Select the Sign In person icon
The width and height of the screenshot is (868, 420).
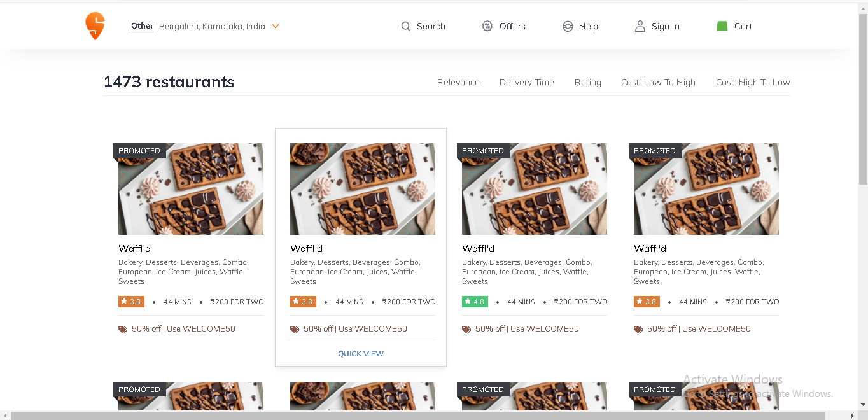[x=640, y=26]
